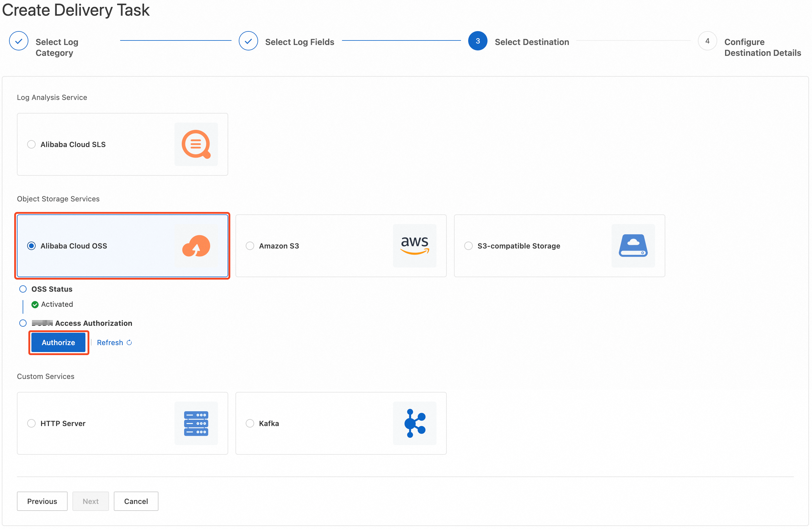Click the Alibaba Cloud OSS cloud upload icon
The height and width of the screenshot is (529, 812).
pos(196,245)
